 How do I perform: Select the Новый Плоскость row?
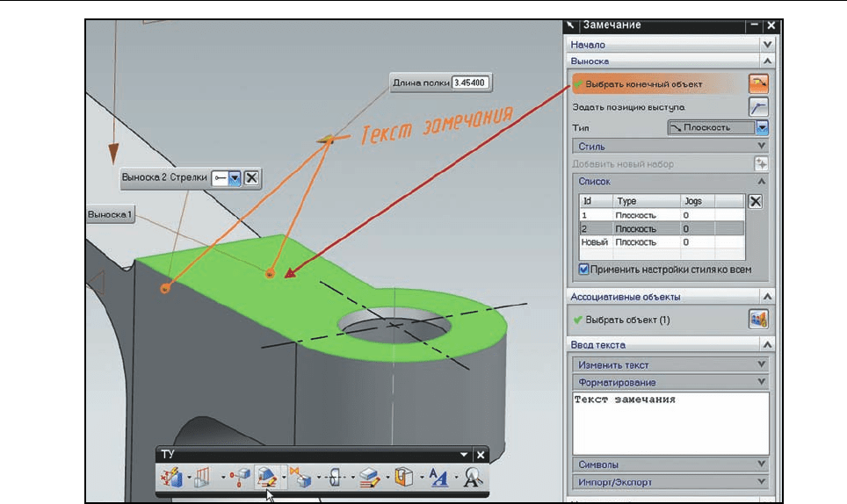(662, 242)
